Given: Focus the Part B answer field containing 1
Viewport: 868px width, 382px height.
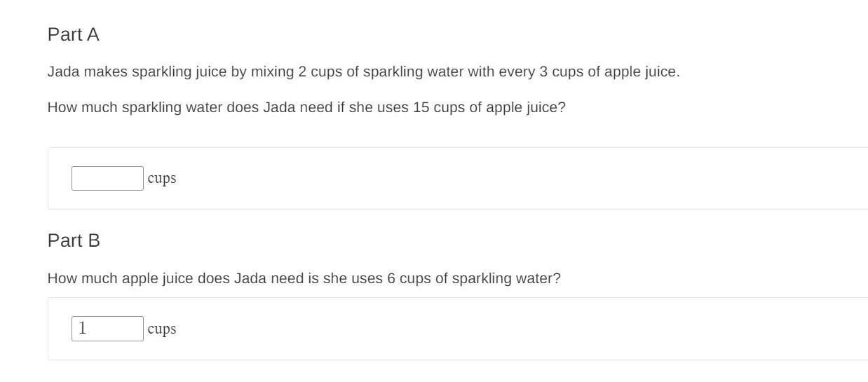Looking at the screenshot, I should 107,329.
